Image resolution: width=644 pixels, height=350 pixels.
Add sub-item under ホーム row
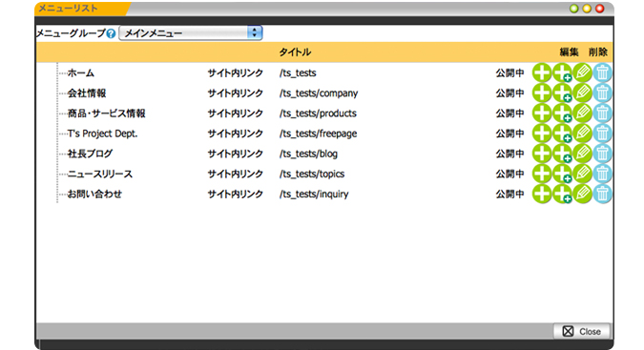562,72
